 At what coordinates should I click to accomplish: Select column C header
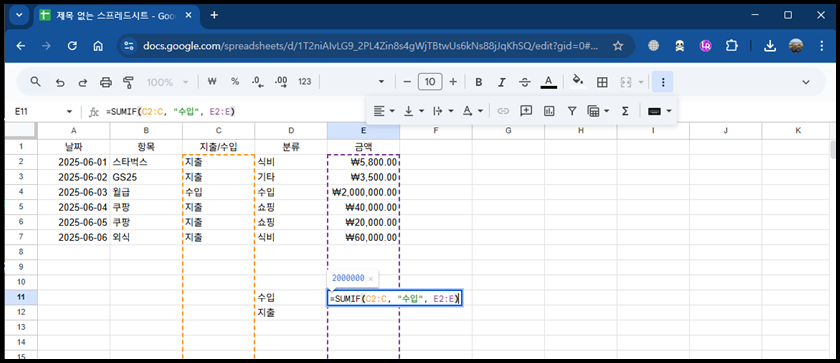coord(219,131)
